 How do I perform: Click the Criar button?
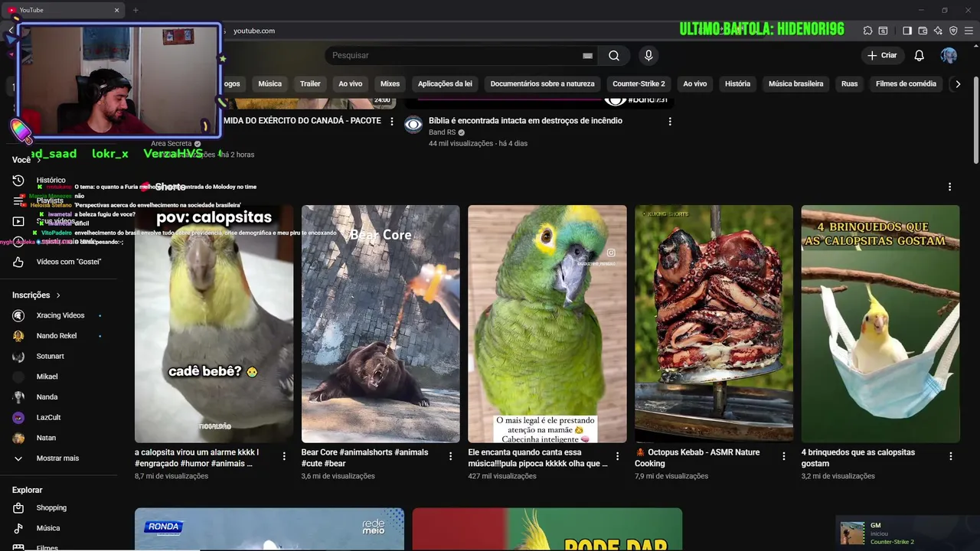(882, 55)
